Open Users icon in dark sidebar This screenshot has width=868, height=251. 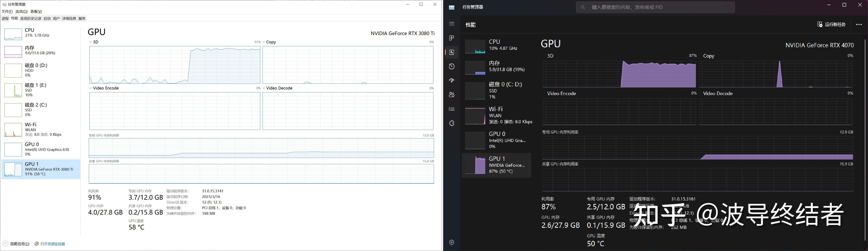[451, 95]
